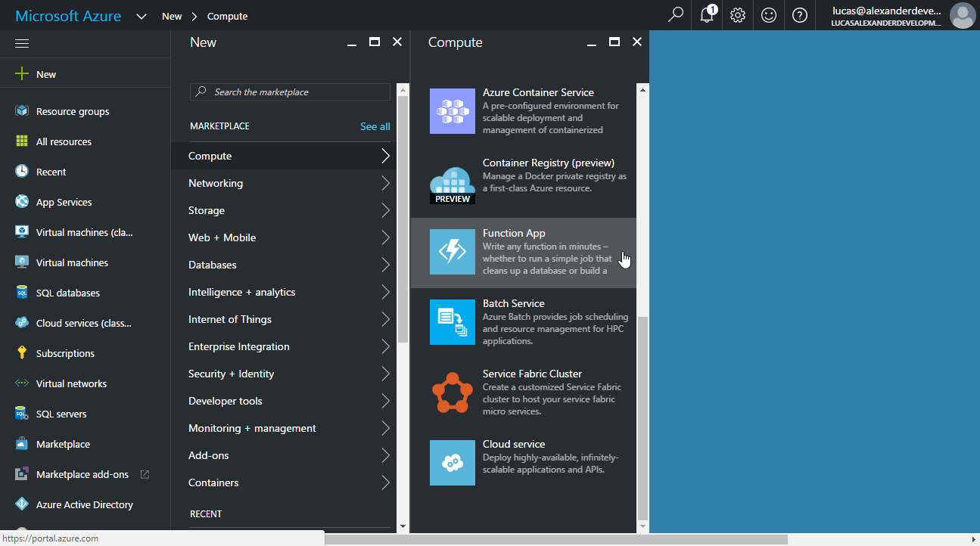
Task: Click the Virtual machines monitor icon
Action: [22, 262]
